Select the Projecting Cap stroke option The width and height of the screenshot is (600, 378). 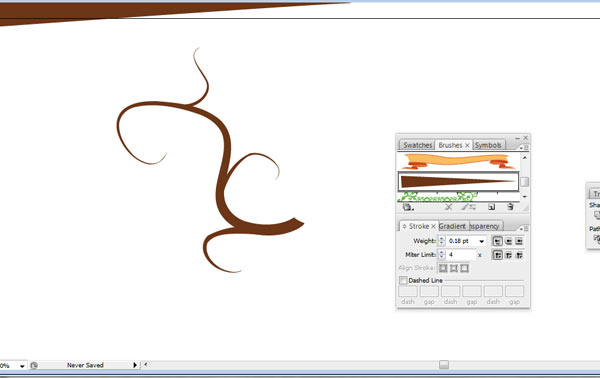click(519, 241)
